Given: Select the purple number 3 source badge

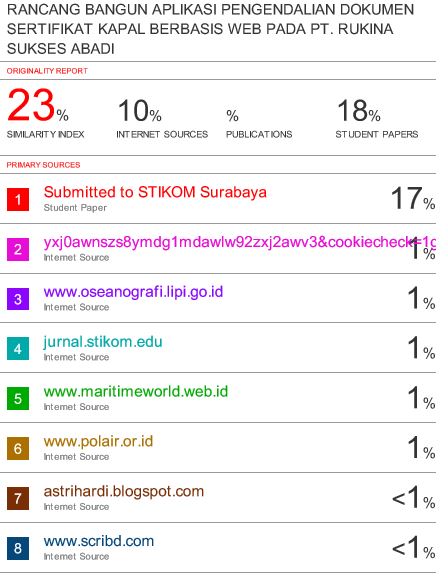Looking at the screenshot, I should tap(18, 299).
